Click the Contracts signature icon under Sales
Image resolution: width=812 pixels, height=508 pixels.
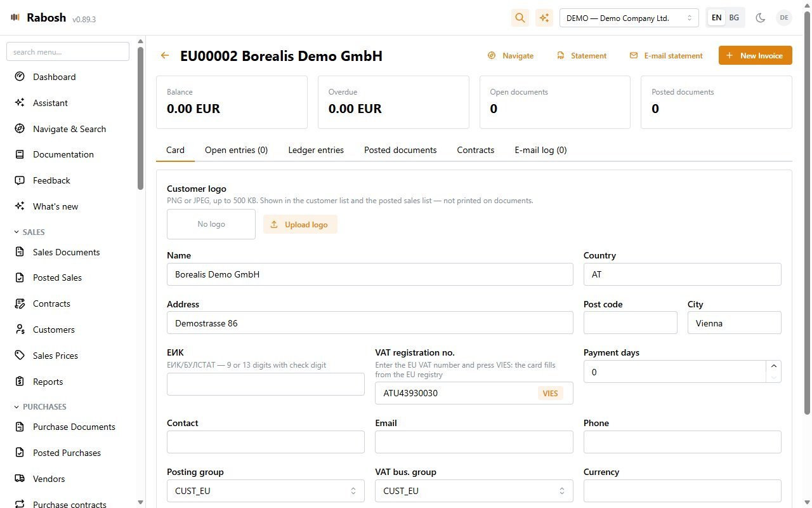tap(20, 304)
